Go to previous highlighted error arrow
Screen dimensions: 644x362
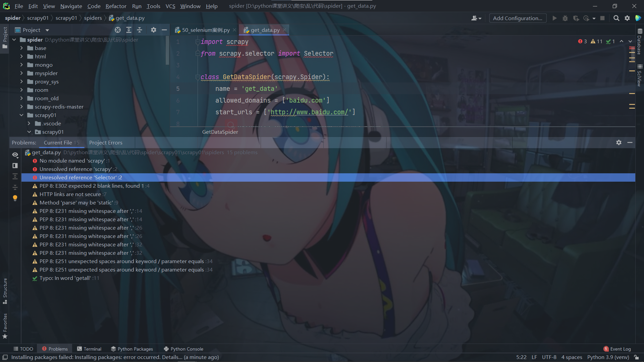[622, 41]
